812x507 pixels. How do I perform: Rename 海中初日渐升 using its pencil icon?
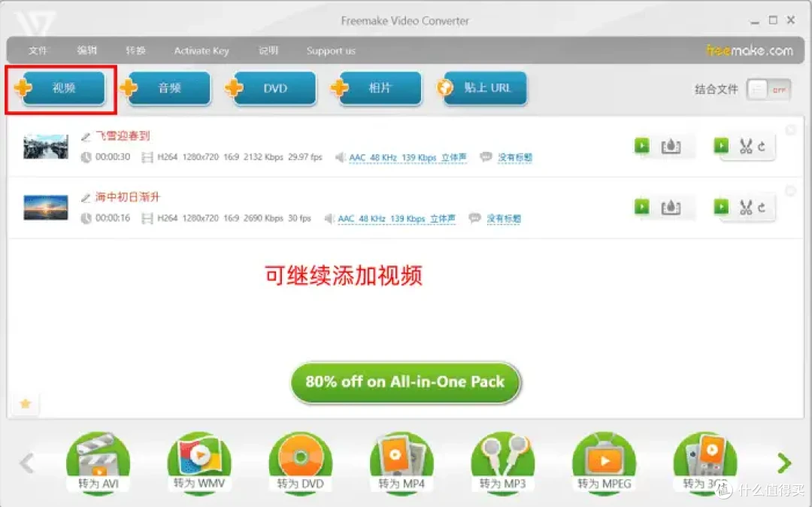86,198
